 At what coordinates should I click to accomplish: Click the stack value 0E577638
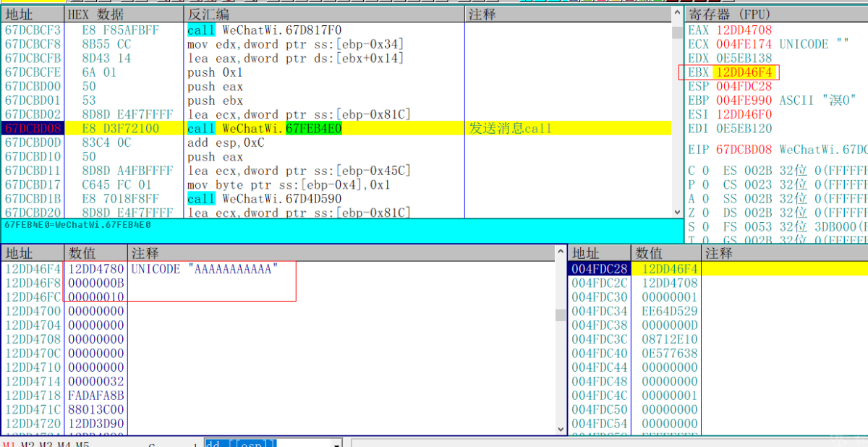click(670, 354)
